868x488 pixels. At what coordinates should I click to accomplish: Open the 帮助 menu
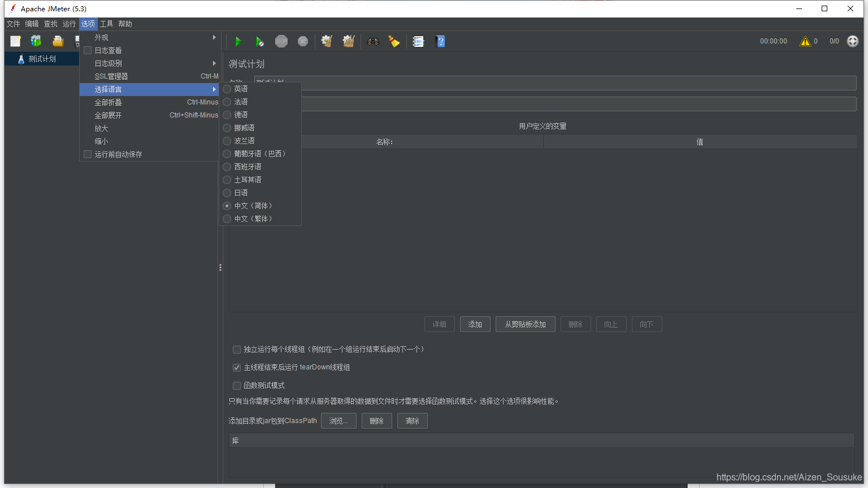point(125,24)
